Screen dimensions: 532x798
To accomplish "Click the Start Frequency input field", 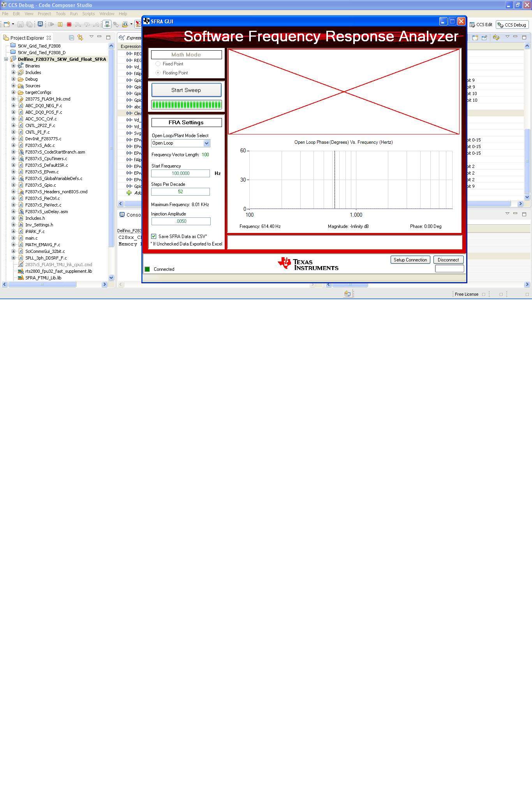I will click(180, 173).
